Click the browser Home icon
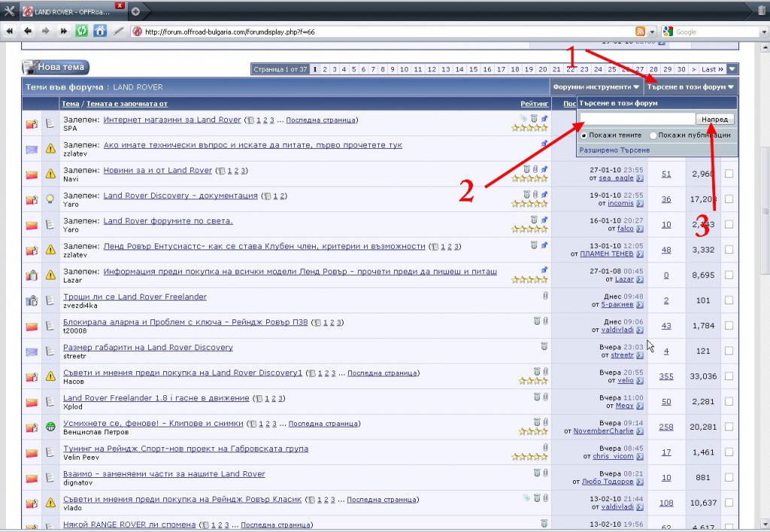The image size is (770, 532). coord(99,32)
